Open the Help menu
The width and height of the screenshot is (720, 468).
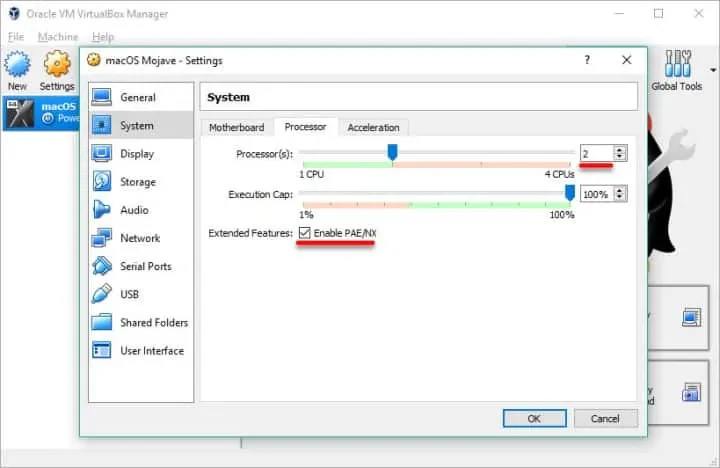[x=103, y=37]
